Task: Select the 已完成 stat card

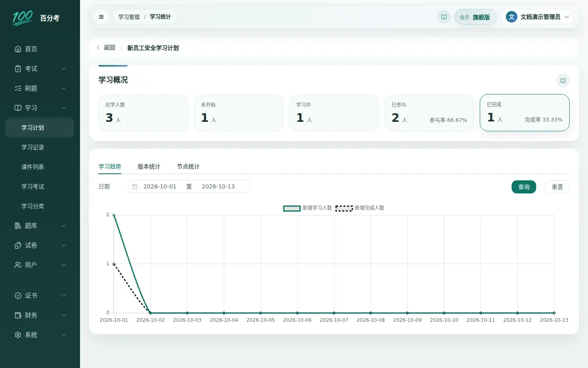Action: 525,113
